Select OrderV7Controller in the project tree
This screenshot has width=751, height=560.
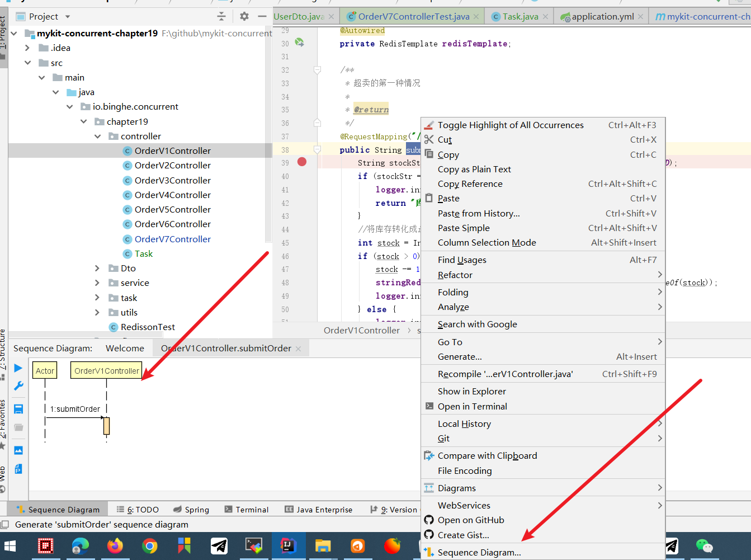(x=172, y=239)
